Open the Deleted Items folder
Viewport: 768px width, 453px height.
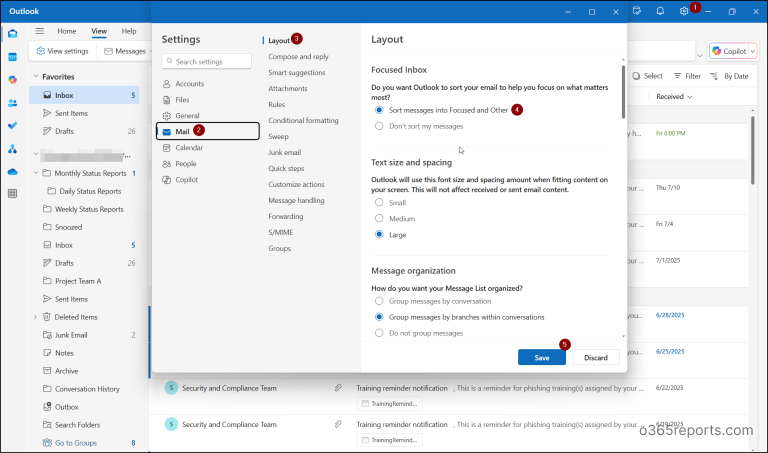pos(76,317)
